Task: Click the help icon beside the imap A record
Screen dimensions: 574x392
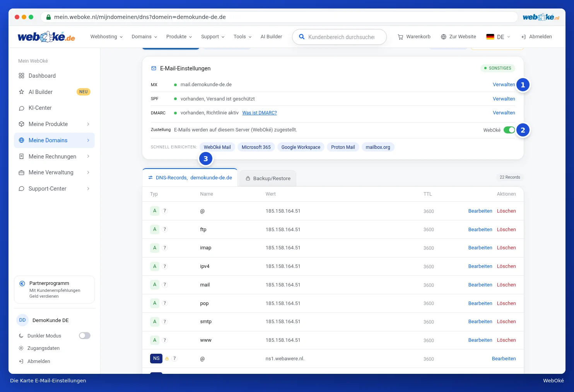Action: click(x=165, y=248)
